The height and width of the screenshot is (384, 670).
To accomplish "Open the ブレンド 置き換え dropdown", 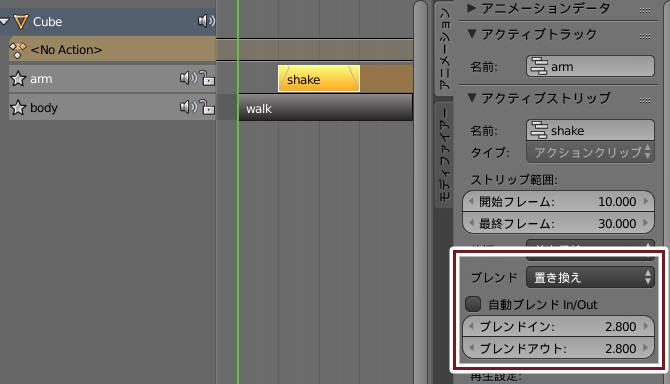I will (x=590, y=277).
